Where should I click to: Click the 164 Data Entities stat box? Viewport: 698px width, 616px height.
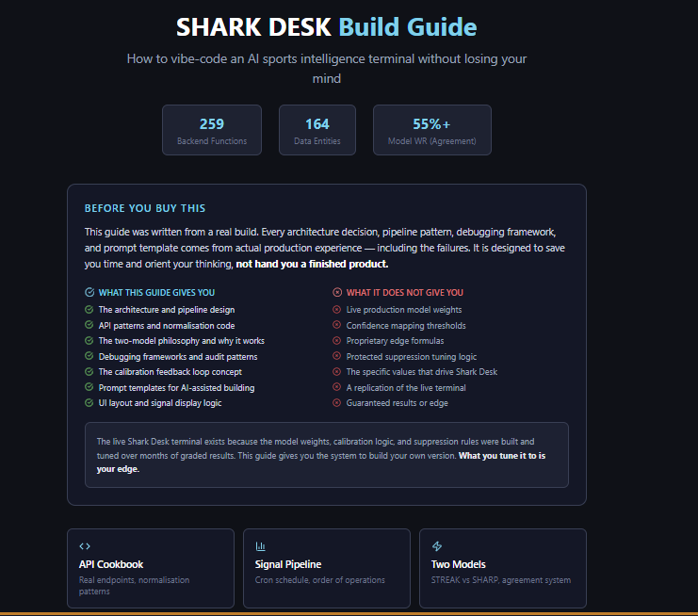pyautogui.click(x=317, y=130)
